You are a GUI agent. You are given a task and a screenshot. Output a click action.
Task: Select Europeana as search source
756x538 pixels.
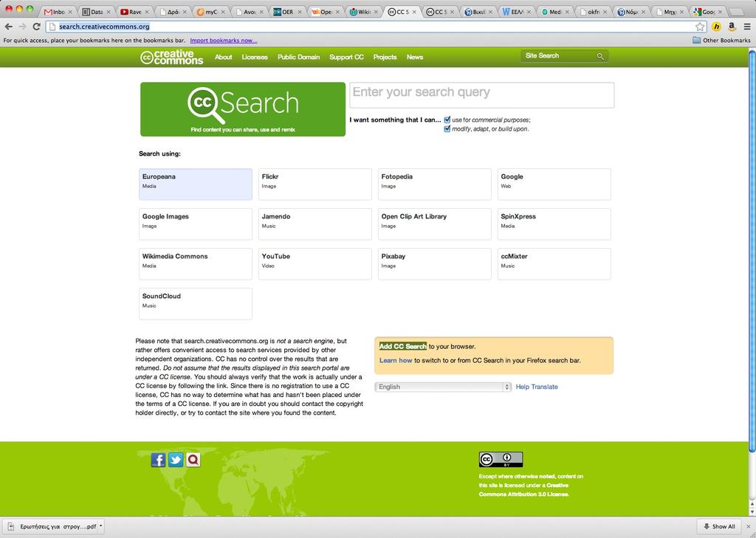tap(195, 184)
